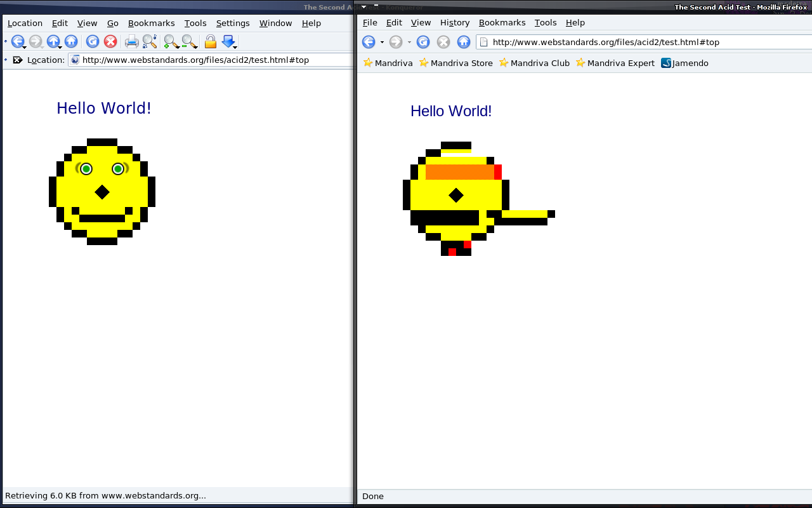This screenshot has height=508, width=812.
Task: Click Firefox's Back arrow button
Action: 369,42
